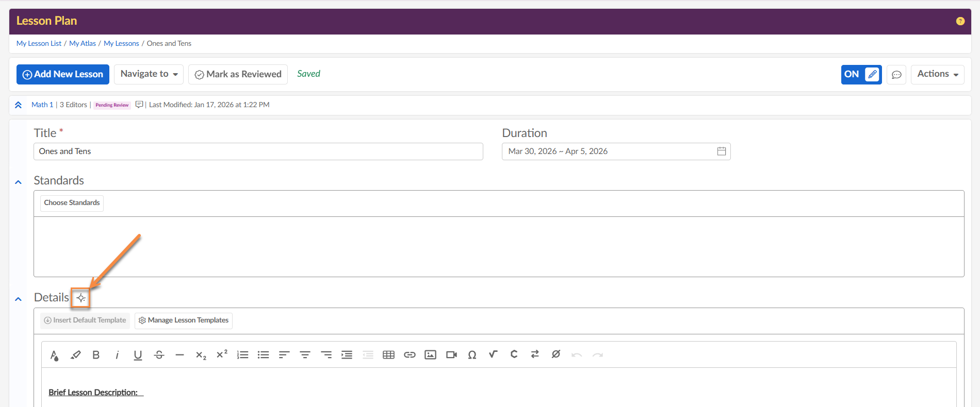Toggle strikethrough text formatting
The width and height of the screenshot is (980, 407).
[x=159, y=354]
